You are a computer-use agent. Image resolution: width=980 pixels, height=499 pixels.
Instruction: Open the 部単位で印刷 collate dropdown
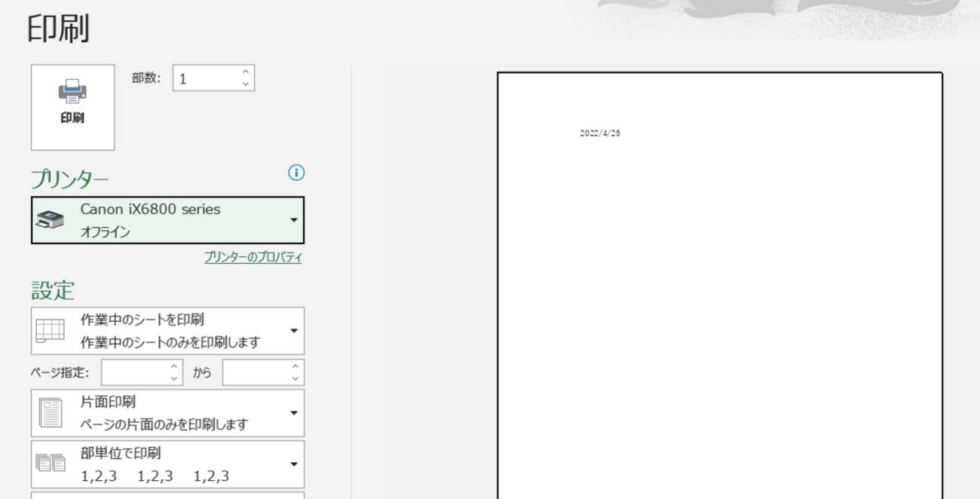click(167, 464)
